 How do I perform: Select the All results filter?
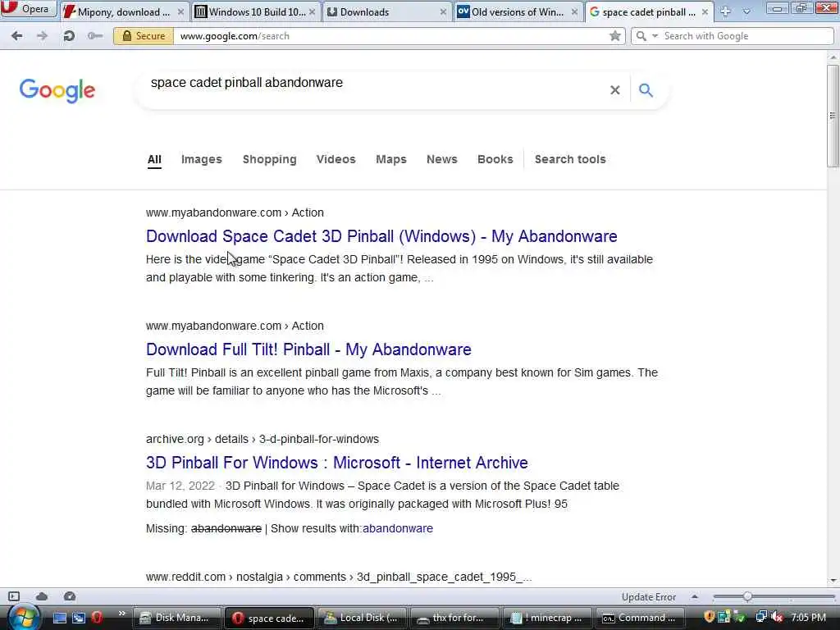click(154, 160)
